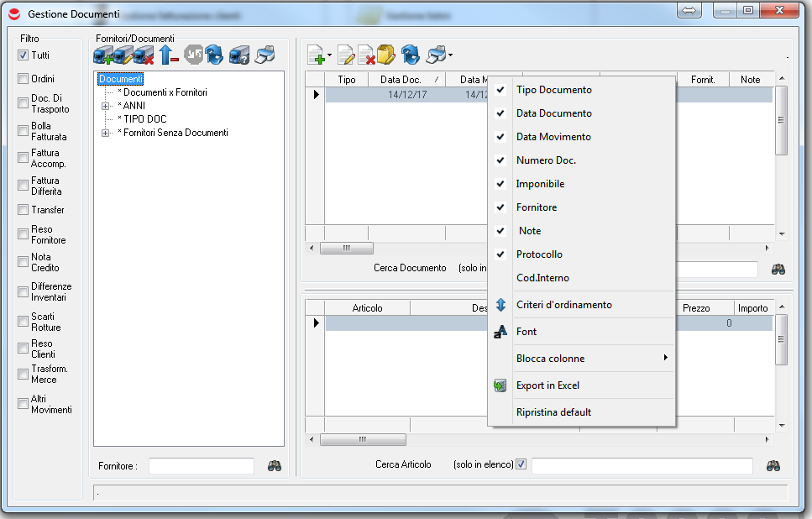The height and width of the screenshot is (519, 812).
Task: Click the delete document icon with red X
Action: [366, 55]
